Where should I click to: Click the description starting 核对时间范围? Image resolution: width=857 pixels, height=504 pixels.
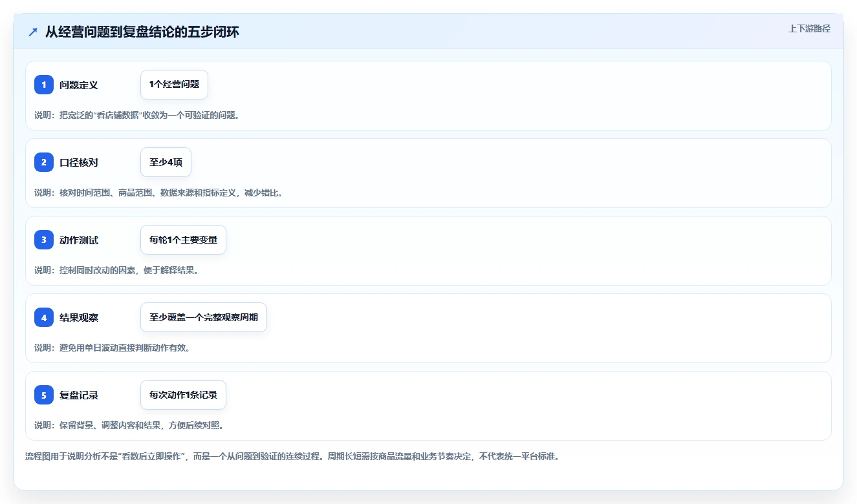(x=158, y=193)
